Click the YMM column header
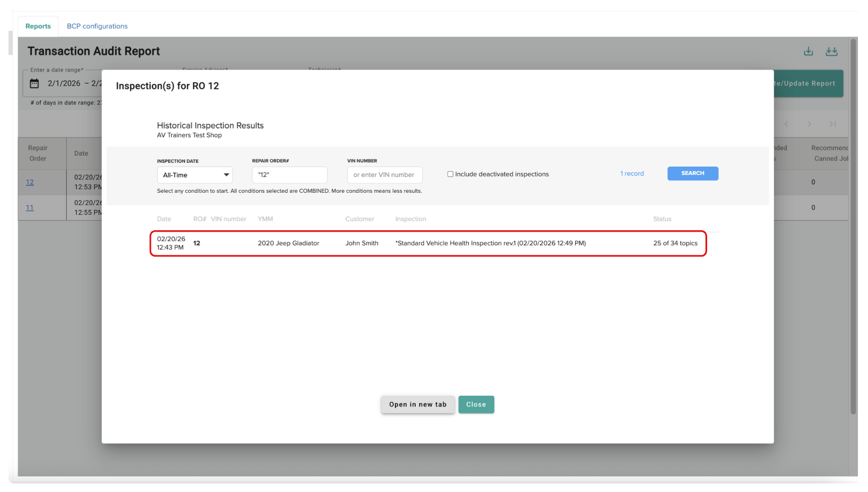 tap(265, 219)
